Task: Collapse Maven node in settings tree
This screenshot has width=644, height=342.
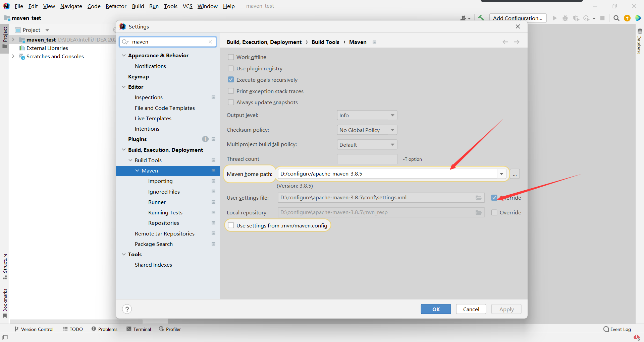Action: coord(137,170)
